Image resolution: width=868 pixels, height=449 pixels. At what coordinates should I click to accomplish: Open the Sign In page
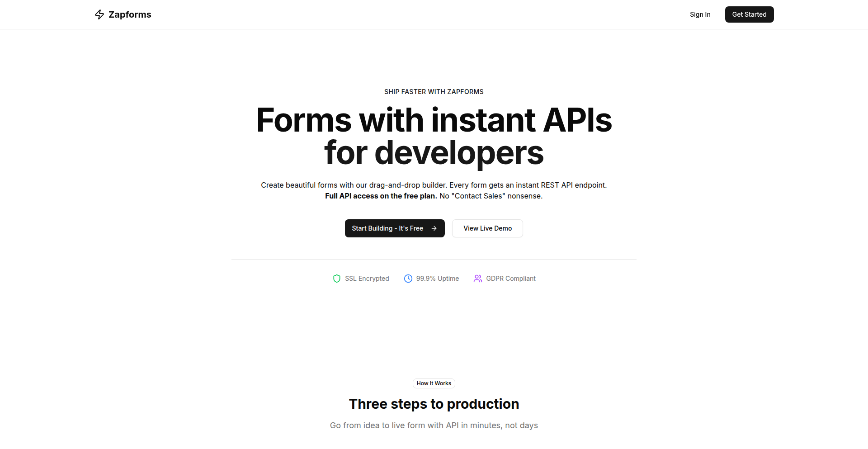click(700, 14)
